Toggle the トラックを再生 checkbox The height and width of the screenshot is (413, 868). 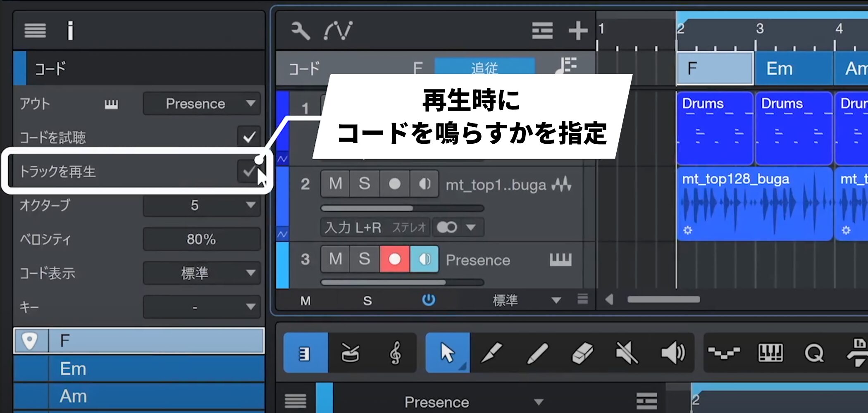[248, 171]
